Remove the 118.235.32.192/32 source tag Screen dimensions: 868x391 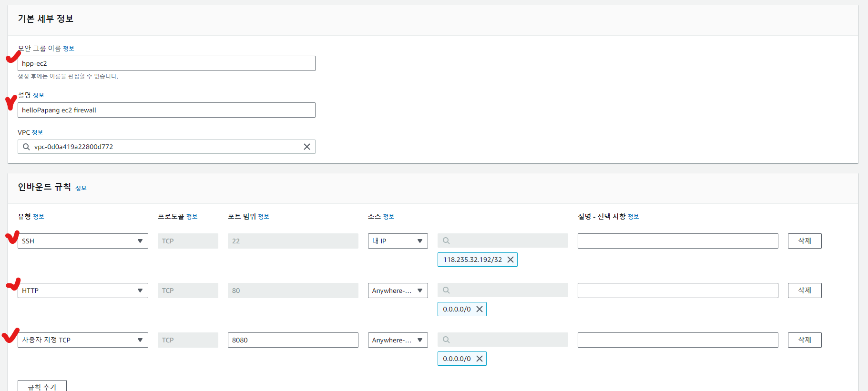pyautogui.click(x=511, y=260)
